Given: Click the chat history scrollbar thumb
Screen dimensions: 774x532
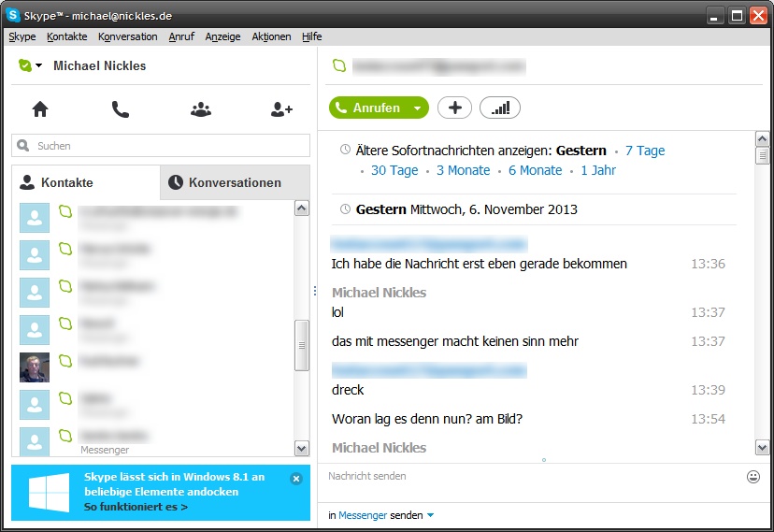Looking at the screenshot, I should click(762, 156).
